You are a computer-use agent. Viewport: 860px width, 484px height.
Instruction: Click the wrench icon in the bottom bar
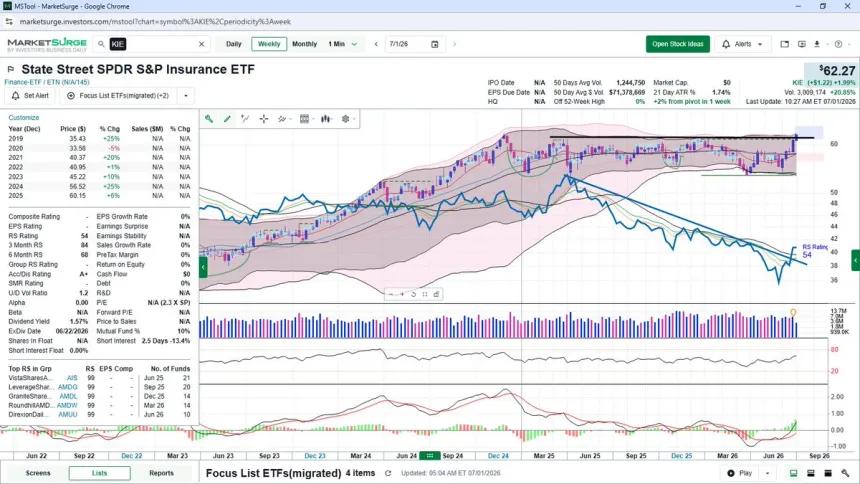click(845, 473)
